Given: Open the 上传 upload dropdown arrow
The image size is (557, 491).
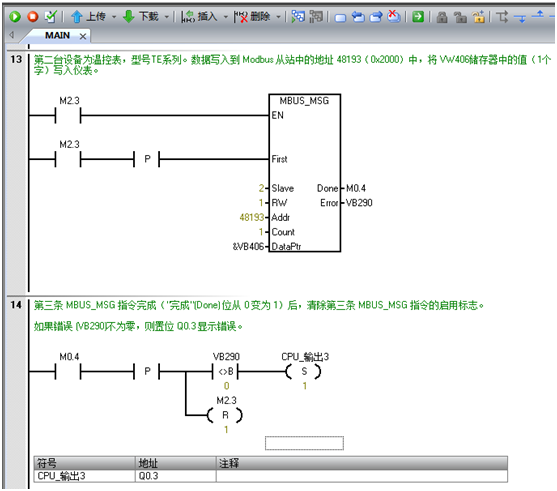Looking at the screenshot, I should click(114, 17).
